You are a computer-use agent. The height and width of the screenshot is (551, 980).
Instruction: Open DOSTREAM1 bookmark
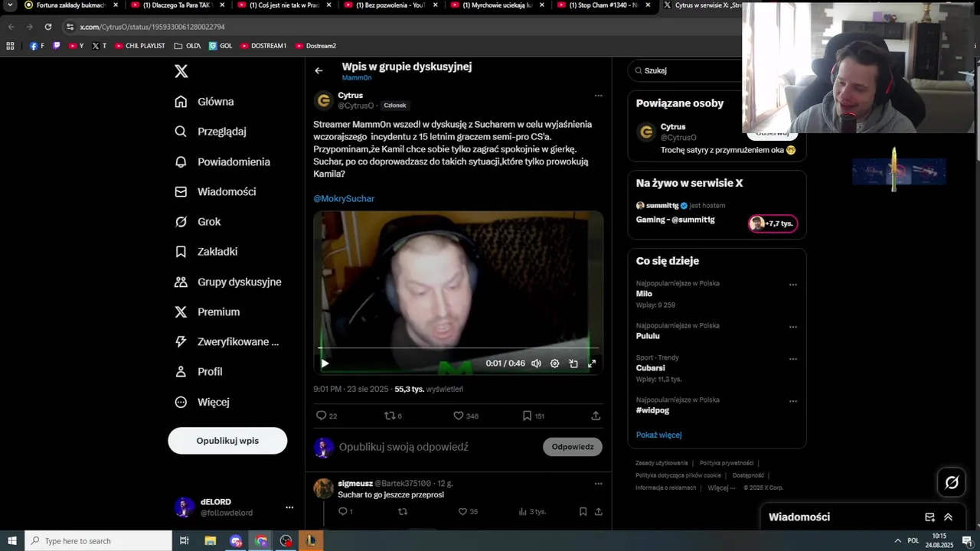click(263, 46)
